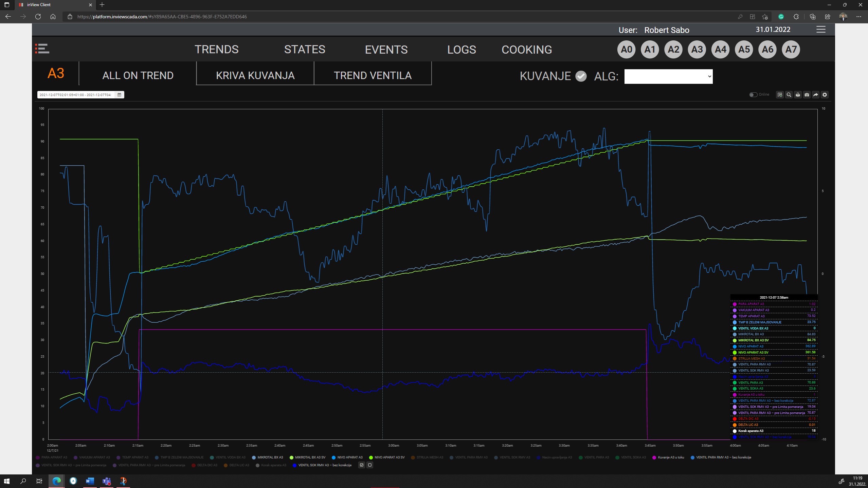Viewport: 868px width, 488px height.
Task: Open the COOKING section
Action: [x=527, y=49]
